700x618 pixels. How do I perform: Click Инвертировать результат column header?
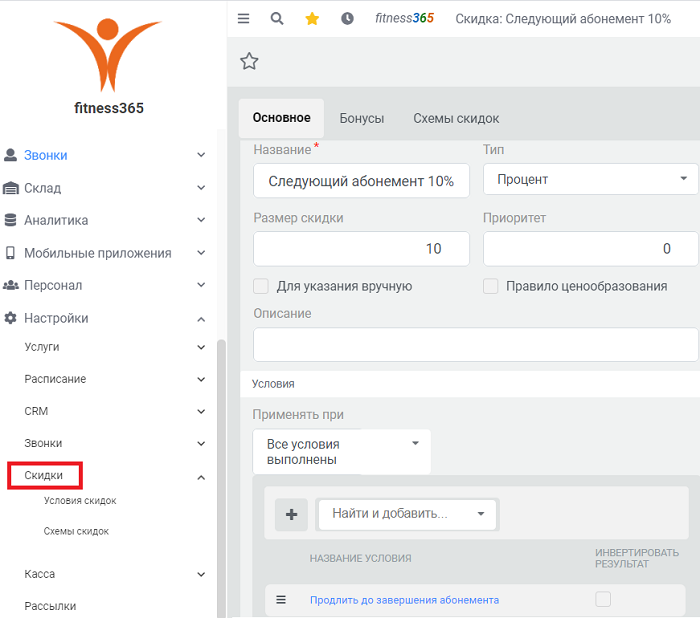point(637,558)
